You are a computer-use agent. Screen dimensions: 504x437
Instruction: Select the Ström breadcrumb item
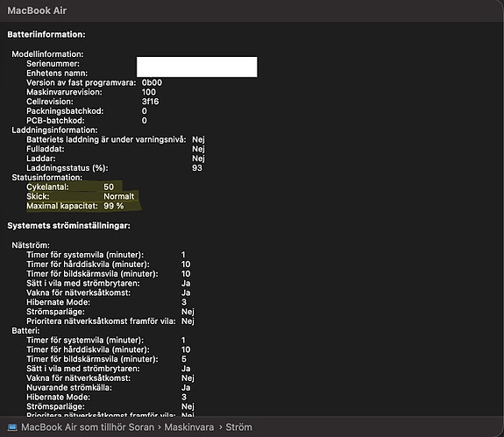pyautogui.click(x=238, y=427)
